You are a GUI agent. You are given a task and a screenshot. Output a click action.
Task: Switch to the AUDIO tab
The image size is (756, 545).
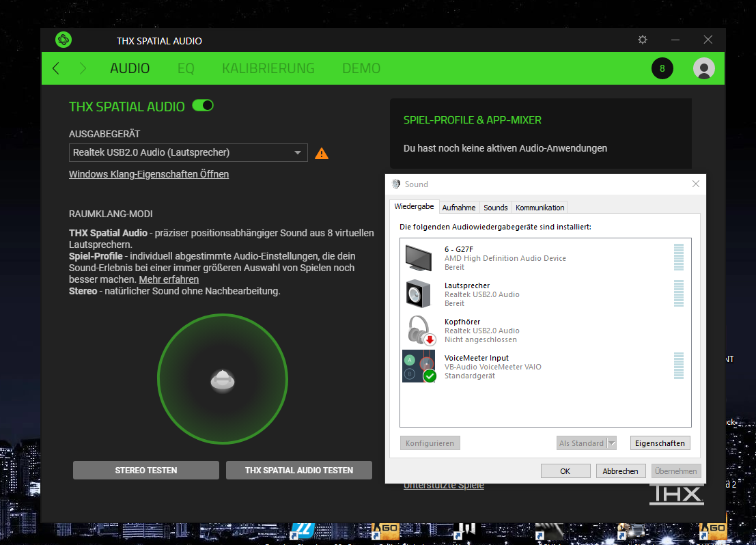tap(130, 68)
